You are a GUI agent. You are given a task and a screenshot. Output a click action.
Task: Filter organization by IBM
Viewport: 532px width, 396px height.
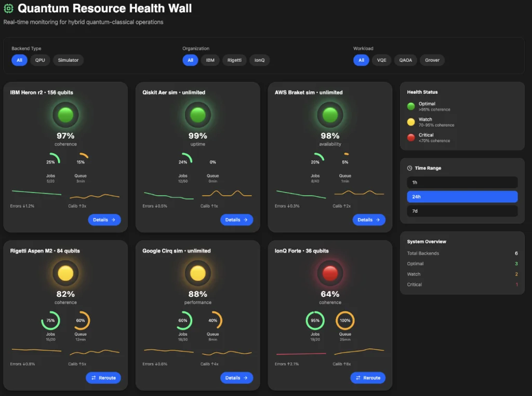coord(210,60)
